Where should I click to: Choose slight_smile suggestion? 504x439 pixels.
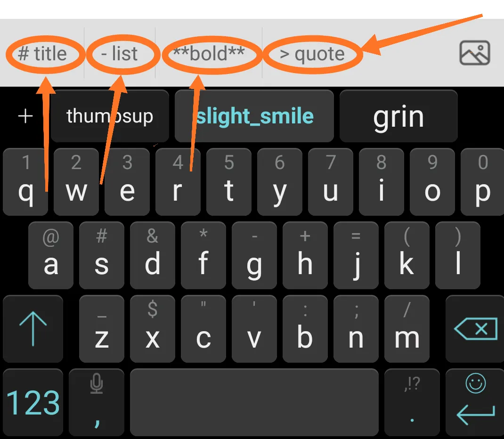coord(254,116)
